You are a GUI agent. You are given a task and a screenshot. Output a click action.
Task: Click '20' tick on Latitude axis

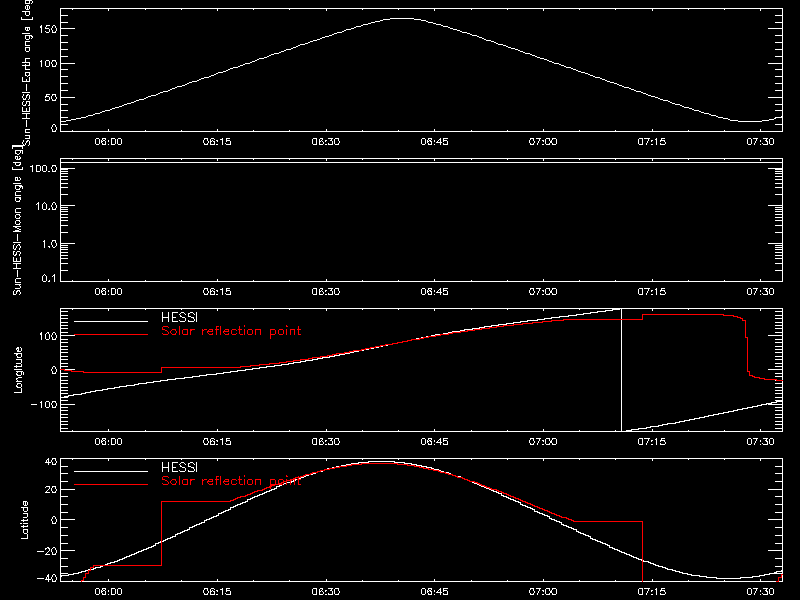(x=51, y=490)
